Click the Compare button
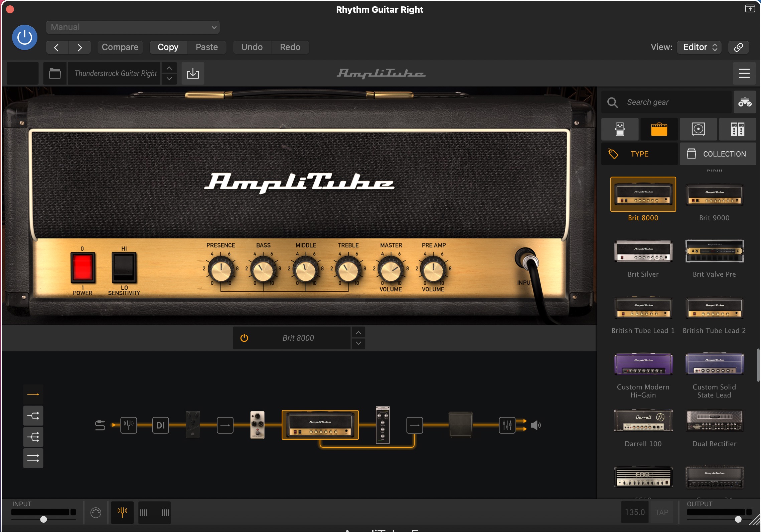The width and height of the screenshot is (761, 532). (120, 47)
